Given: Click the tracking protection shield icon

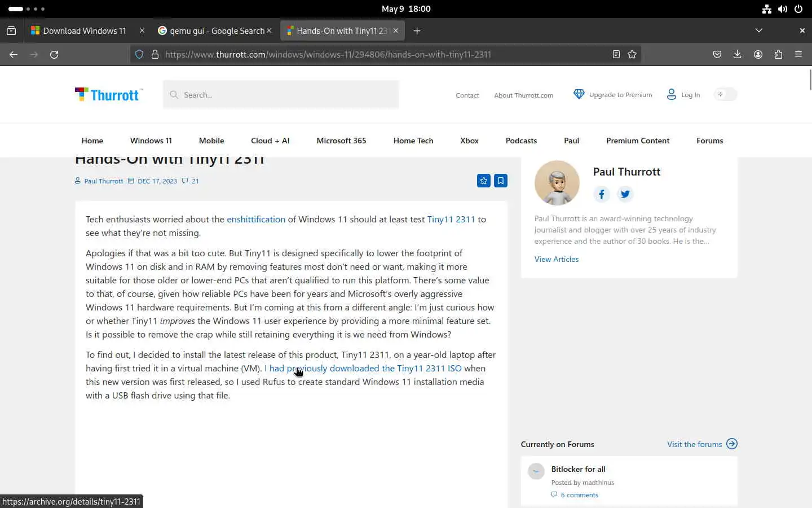Looking at the screenshot, I should [x=139, y=54].
